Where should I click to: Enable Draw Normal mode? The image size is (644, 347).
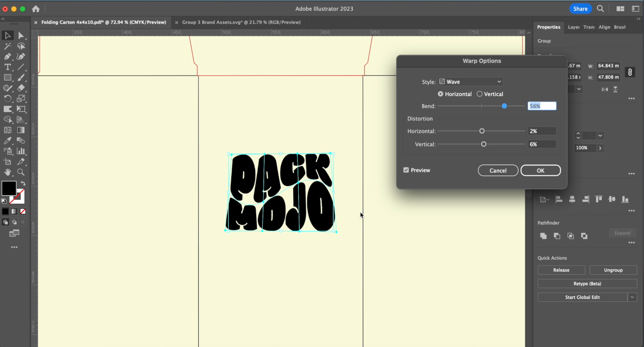pos(5,222)
